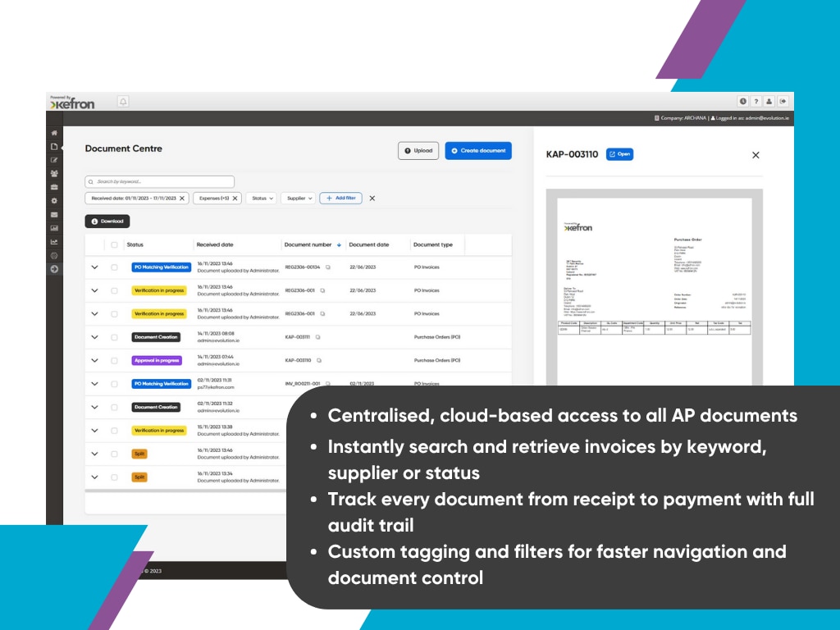Click the logout icon in top bar
840x630 pixels.
[x=783, y=102]
